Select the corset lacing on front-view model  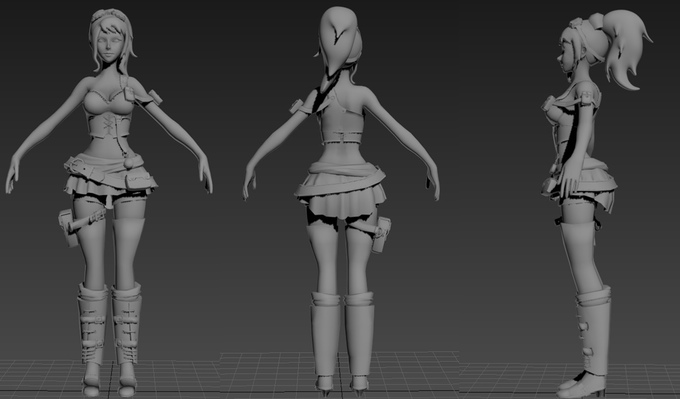109,125
